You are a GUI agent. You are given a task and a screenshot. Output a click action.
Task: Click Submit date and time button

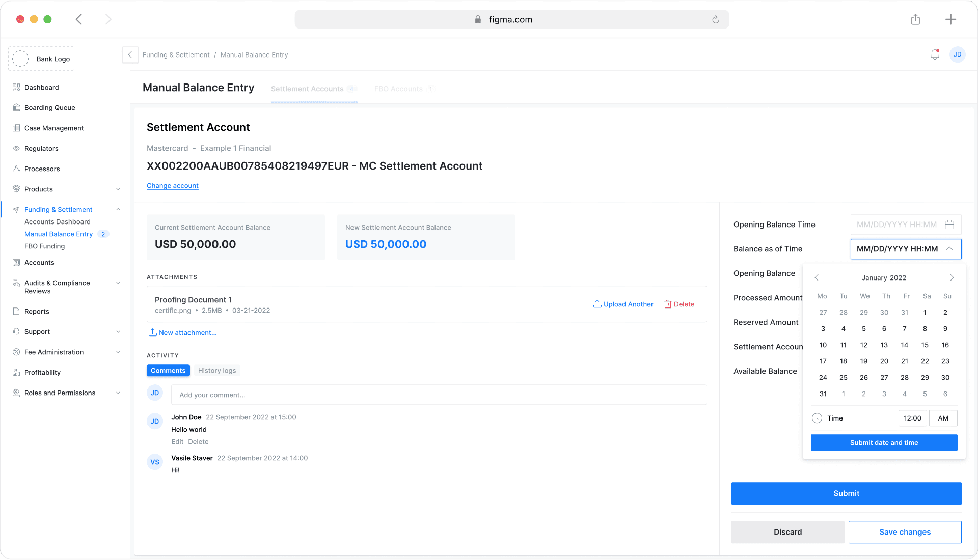[x=884, y=442]
